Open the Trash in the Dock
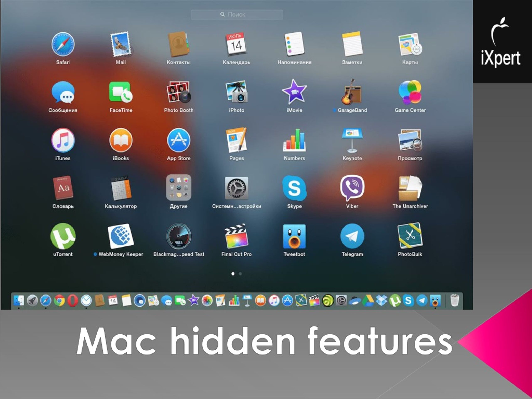The height and width of the screenshot is (399, 532). pos(454,300)
